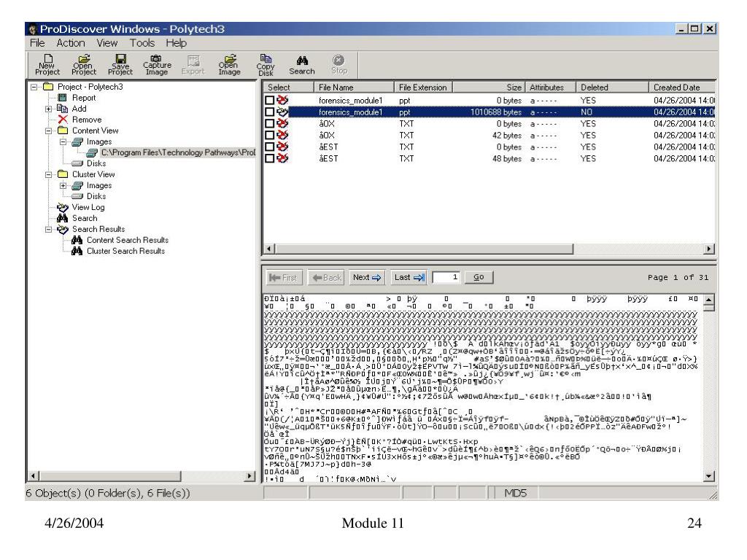Collapse the Cluster View node
This screenshot has width=747, height=560.
(x=48, y=174)
